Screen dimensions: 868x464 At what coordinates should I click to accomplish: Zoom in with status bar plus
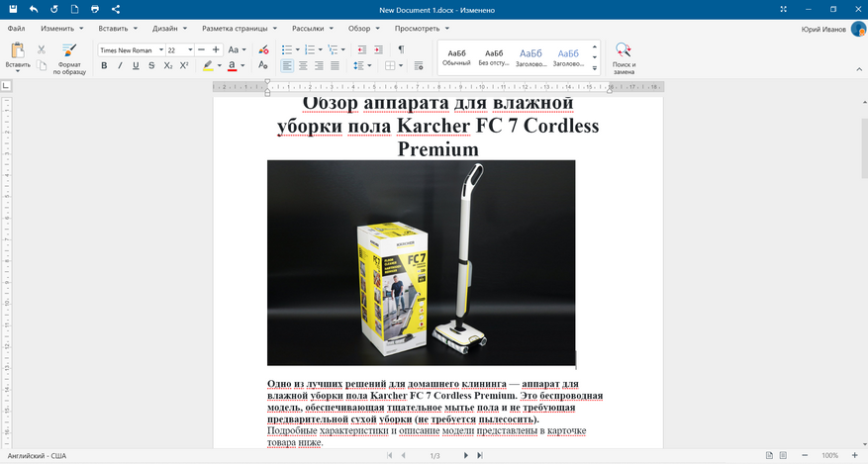(855, 456)
